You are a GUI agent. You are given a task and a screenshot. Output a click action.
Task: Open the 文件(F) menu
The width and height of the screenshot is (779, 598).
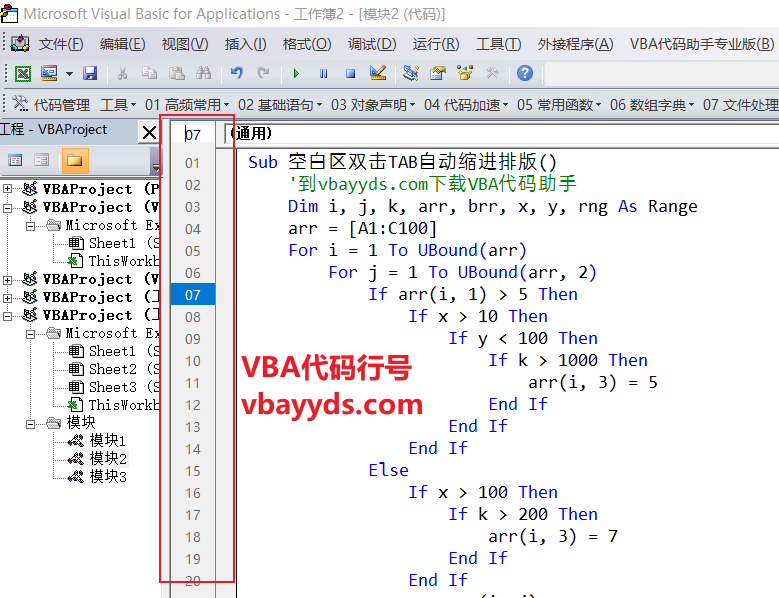click(61, 44)
